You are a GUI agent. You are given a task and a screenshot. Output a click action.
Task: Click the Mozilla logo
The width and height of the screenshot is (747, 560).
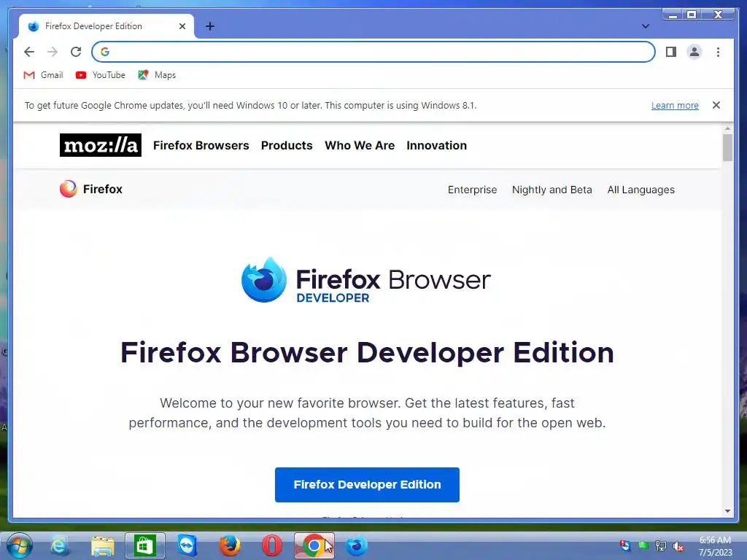[x=101, y=145]
